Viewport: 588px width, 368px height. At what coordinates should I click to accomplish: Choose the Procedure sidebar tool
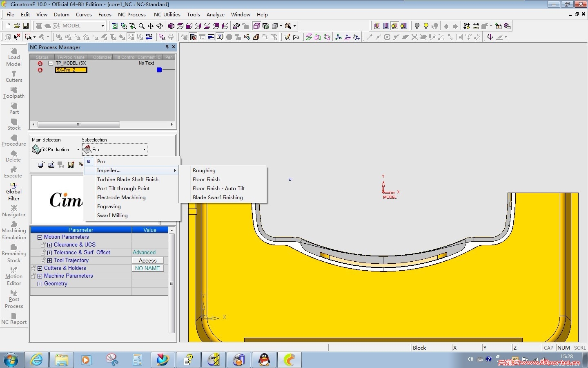point(14,140)
